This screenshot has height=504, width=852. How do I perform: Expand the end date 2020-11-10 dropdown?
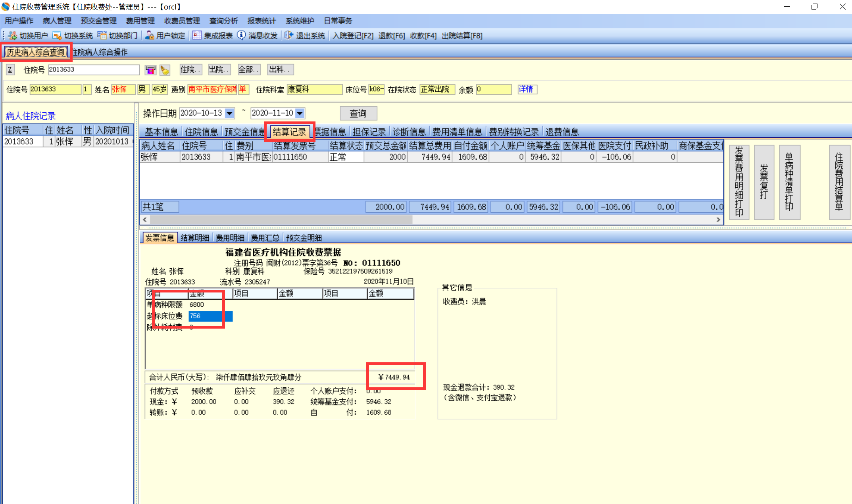click(x=300, y=113)
